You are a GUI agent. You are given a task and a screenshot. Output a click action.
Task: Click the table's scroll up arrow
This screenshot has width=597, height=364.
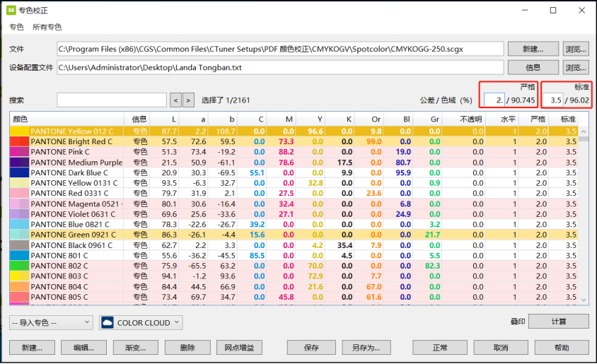coord(584,131)
